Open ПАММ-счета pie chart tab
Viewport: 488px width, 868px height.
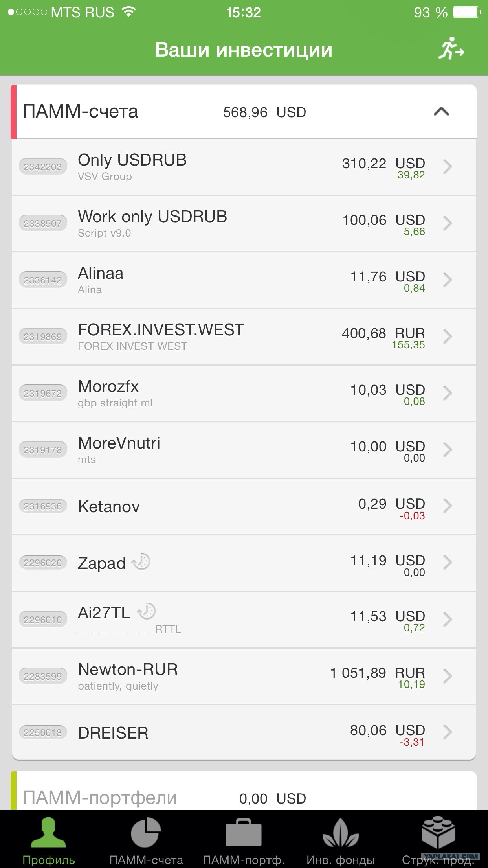pyautogui.click(x=146, y=832)
